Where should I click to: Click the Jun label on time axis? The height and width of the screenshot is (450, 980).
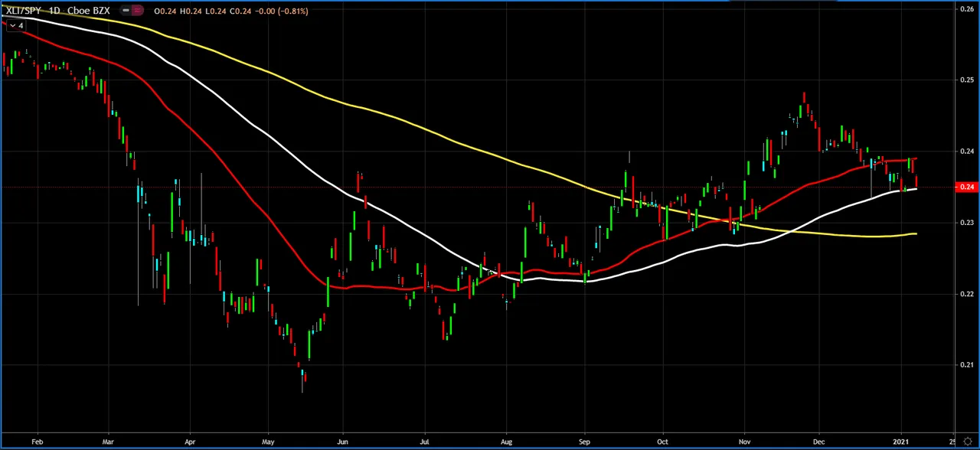point(342,442)
